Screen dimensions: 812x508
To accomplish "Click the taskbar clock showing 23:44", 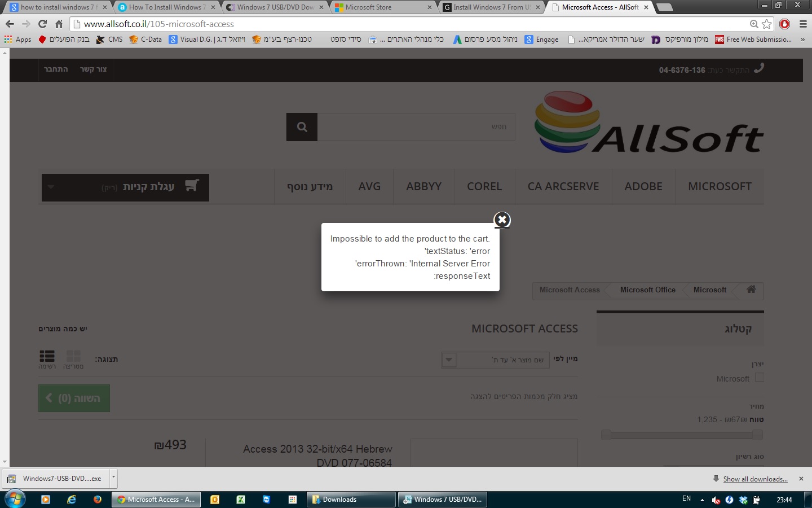I will (x=784, y=500).
